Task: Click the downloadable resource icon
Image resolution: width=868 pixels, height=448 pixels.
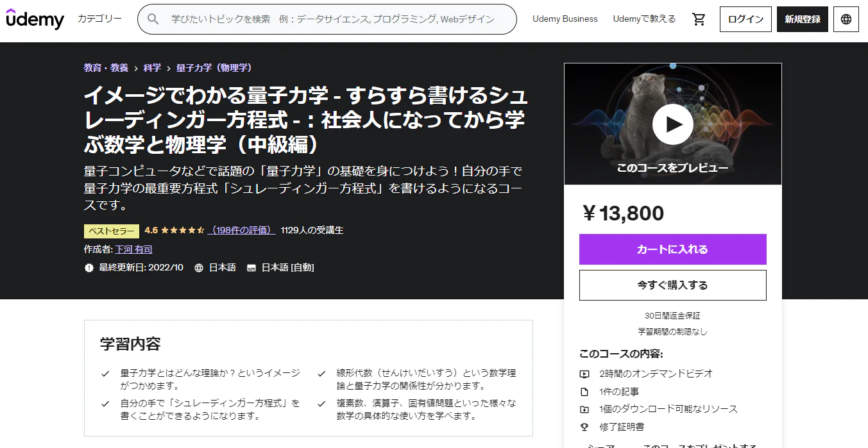Action: point(584,409)
